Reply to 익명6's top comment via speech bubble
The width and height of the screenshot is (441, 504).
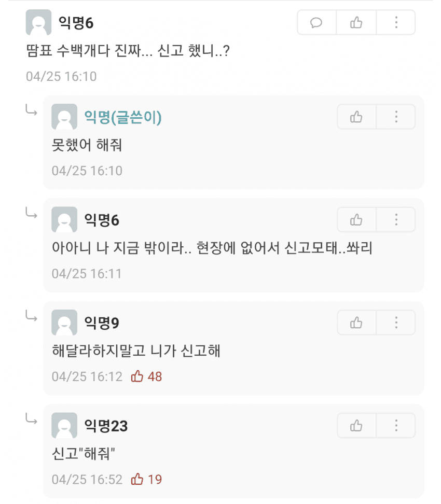[x=316, y=23]
